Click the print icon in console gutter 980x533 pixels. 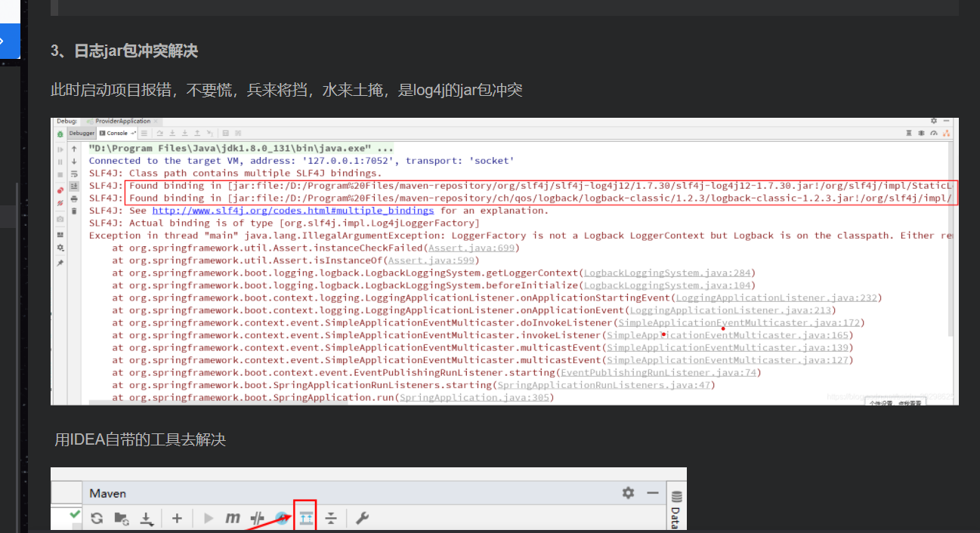[x=74, y=198]
